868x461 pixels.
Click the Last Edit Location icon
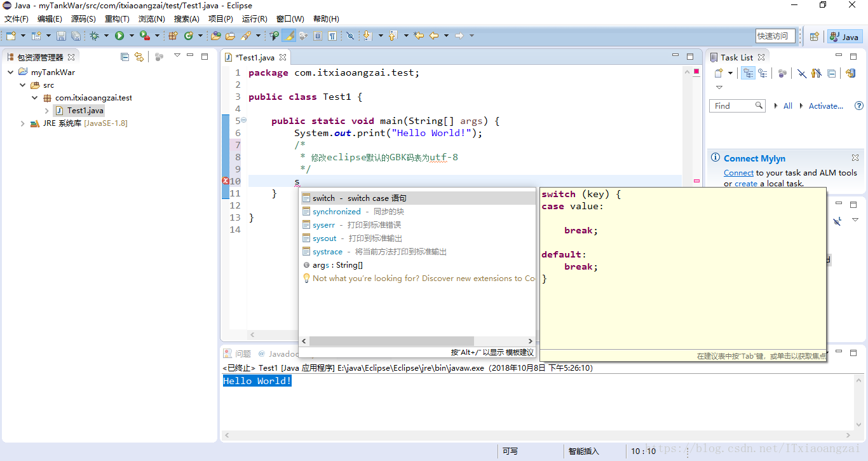(419, 36)
